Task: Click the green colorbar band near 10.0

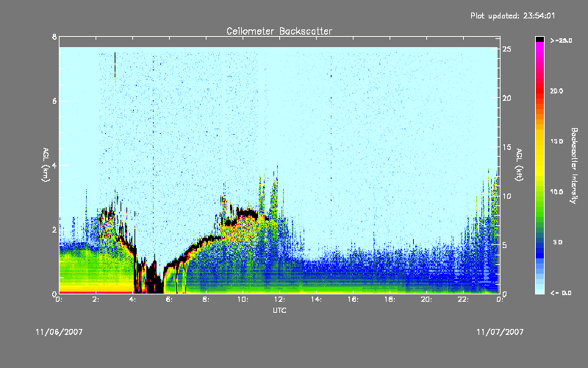Action: (539, 192)
